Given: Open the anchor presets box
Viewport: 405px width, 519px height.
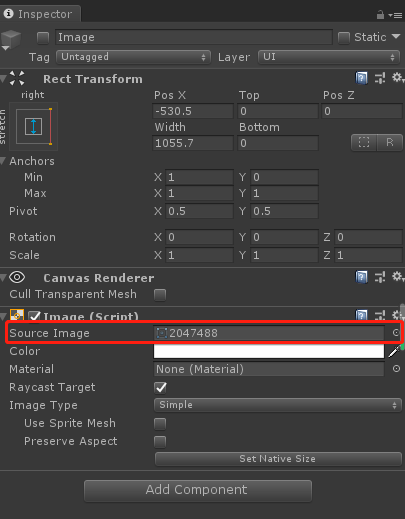Looking at the screenshot, I should (x=34, y=126).
